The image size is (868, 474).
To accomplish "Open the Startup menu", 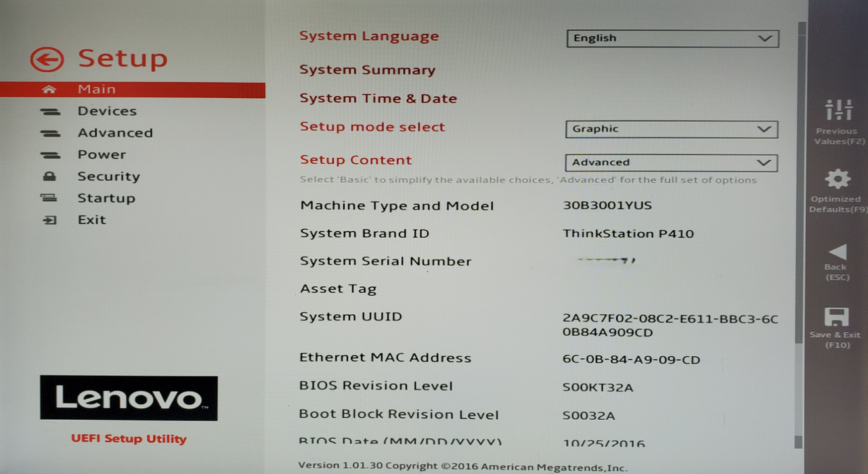I will (x=106, y=198).
